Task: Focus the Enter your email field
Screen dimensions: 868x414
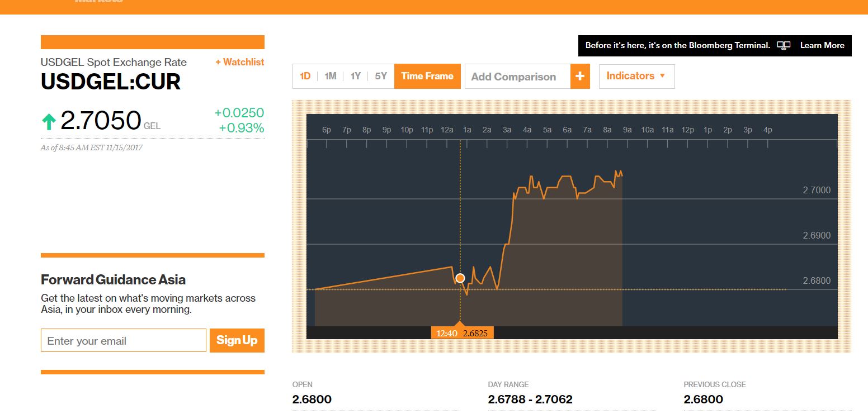Action: pos(124,341)
